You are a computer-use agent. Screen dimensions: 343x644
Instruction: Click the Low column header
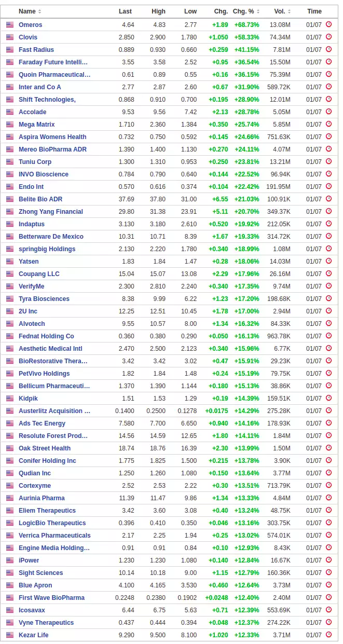pyautogui.click(x=190, y=11)
